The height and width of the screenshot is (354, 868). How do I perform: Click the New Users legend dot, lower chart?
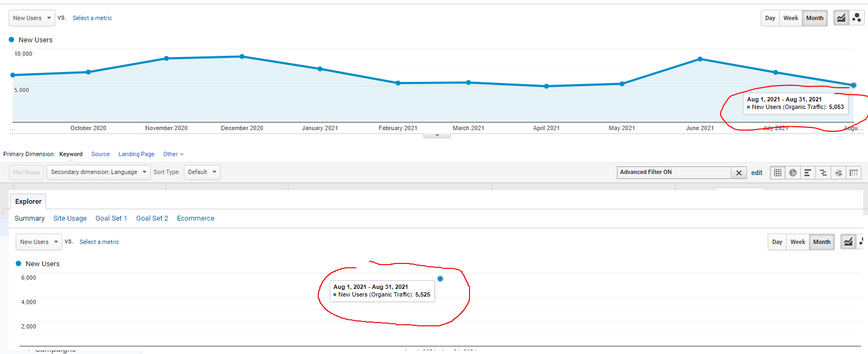pyautogui.click(x=18, y=263)
